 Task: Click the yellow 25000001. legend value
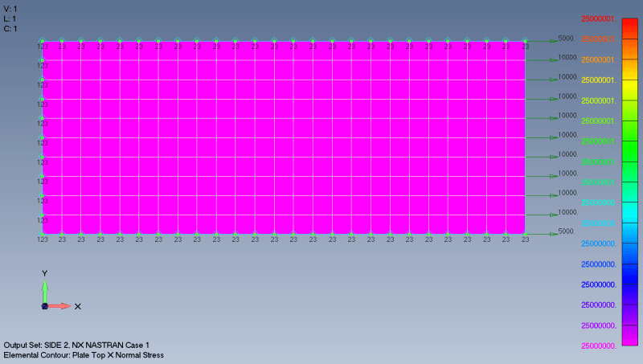point(599,80)
